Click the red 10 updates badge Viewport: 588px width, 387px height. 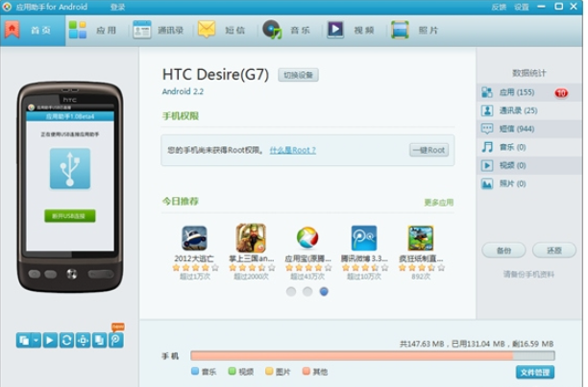(x=561, y=93)
